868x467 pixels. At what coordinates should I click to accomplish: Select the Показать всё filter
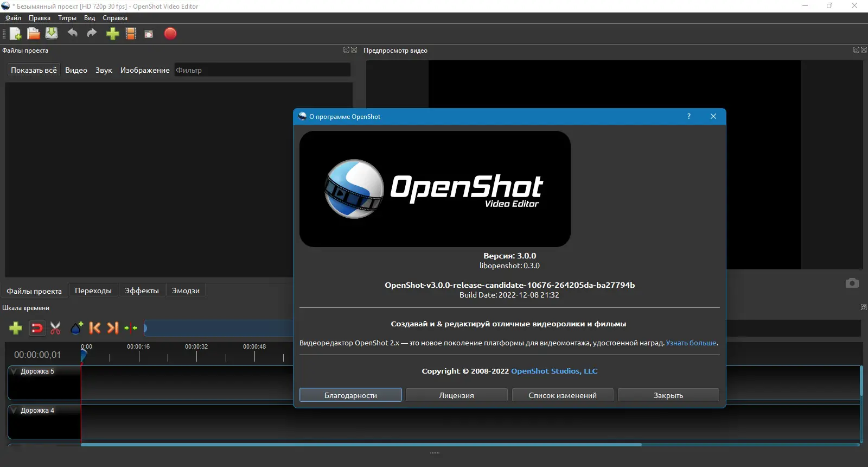click(x=34, y=70)
